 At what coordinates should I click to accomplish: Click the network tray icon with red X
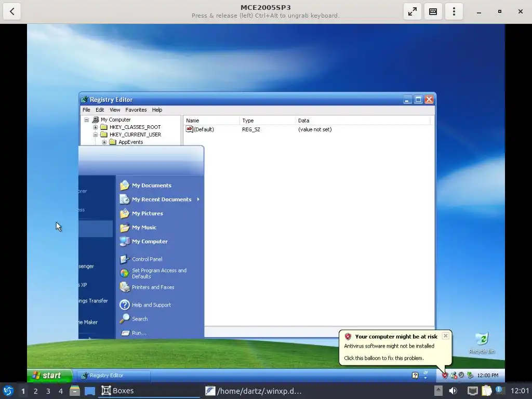[x=454, y=375]
